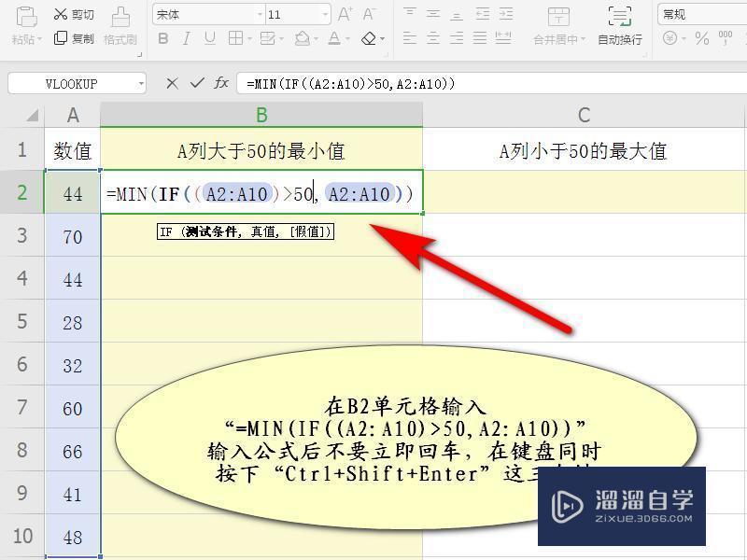Confirm the formula with the checkmark button

point(196,83)
